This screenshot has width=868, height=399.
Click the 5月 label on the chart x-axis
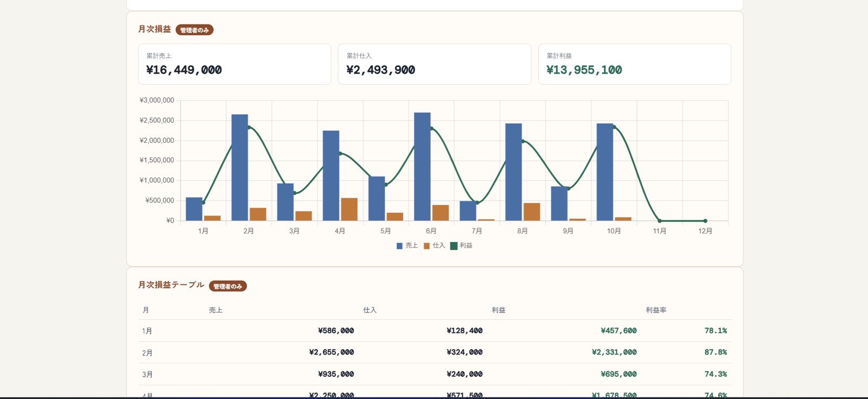click(x=386, y=231)
